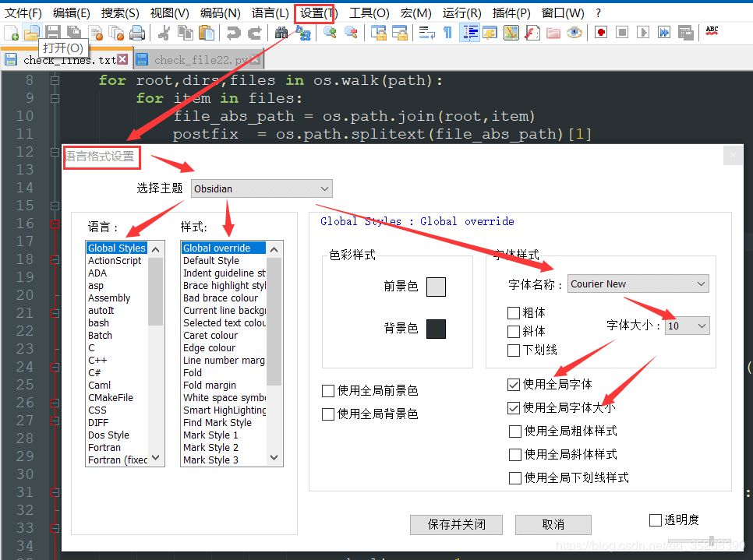Screen dimensions: 753x560
Task: Click the 保存并关闭 button
Action: [456, 524]
